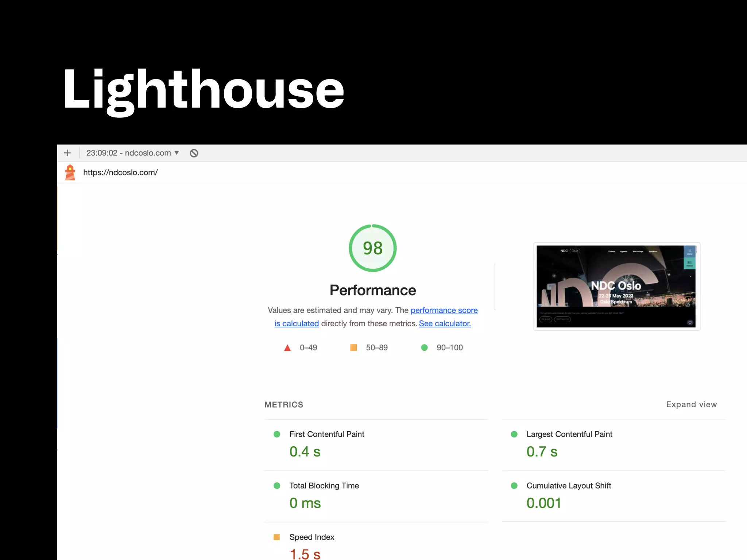Viewport: 747px width, 560px height.
Task: Click the plus icon to start a new audit
Action: [x=67, y=153]
